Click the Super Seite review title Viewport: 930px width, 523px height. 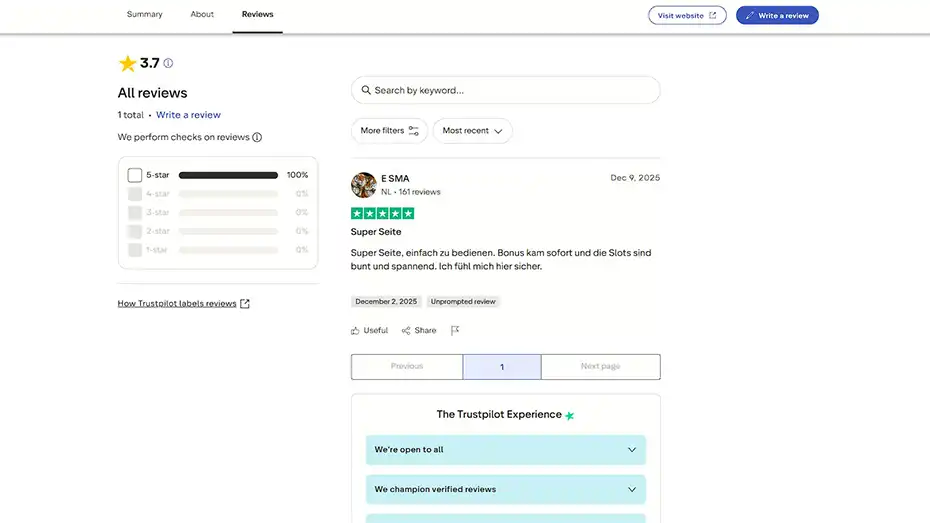click(x=376, y=232)
